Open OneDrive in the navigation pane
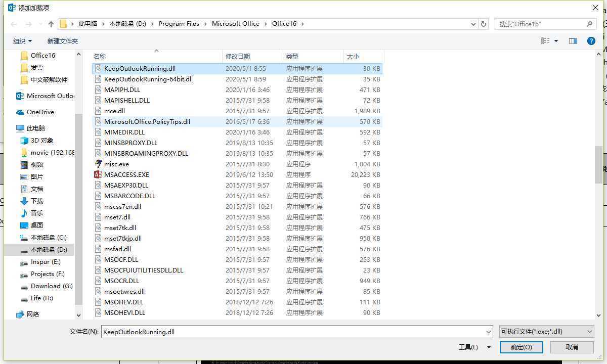607x364 pixels. [35, 112]
